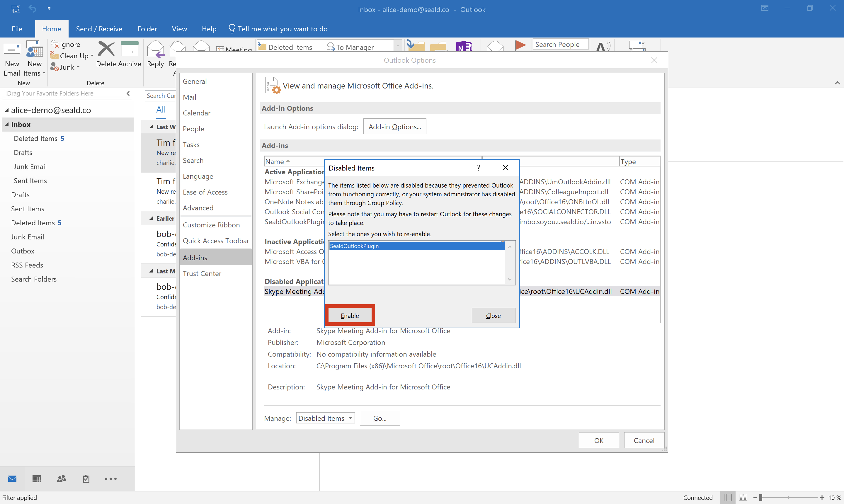The width and height of the screenshot is (844, 504).
Task: Open the Manage Disabled Items dropdown
Action: [325, 418]
